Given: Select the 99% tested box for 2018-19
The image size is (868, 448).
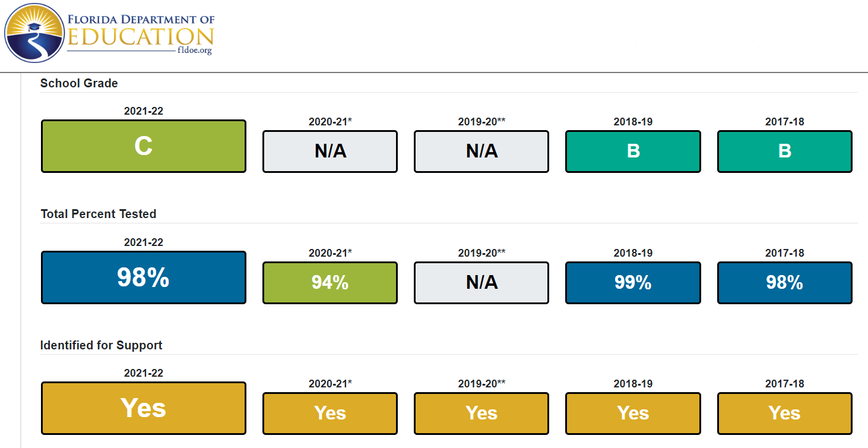Looking at the screenshot, I should 633,283.
